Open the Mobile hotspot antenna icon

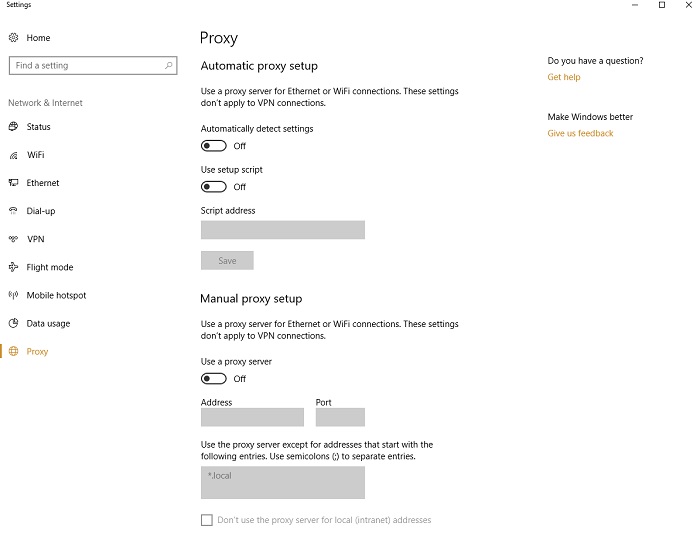click(13, 295)
